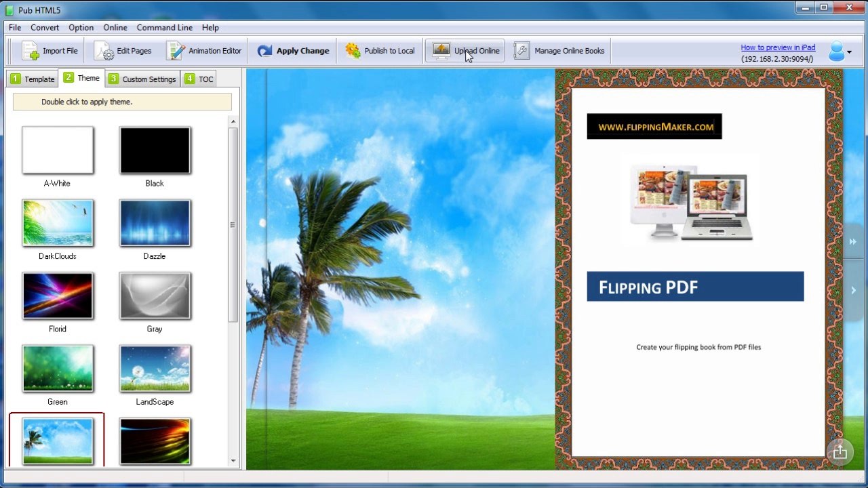Open the Command Line menu
The width and height of the screenshot is (868, 488).
click(x=165, y=28)
